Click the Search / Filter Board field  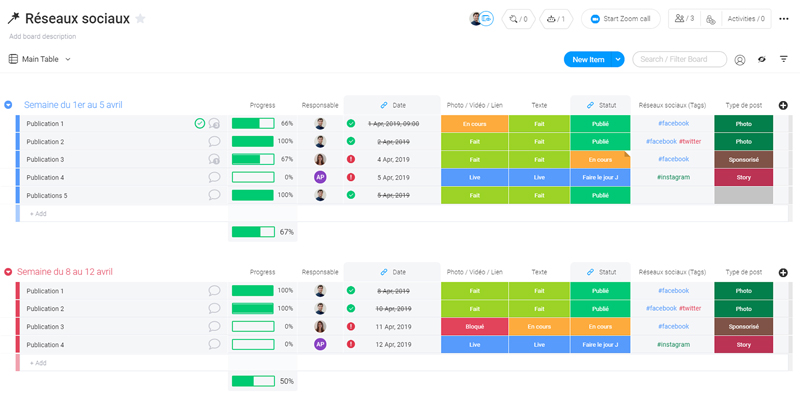[680, 59]
